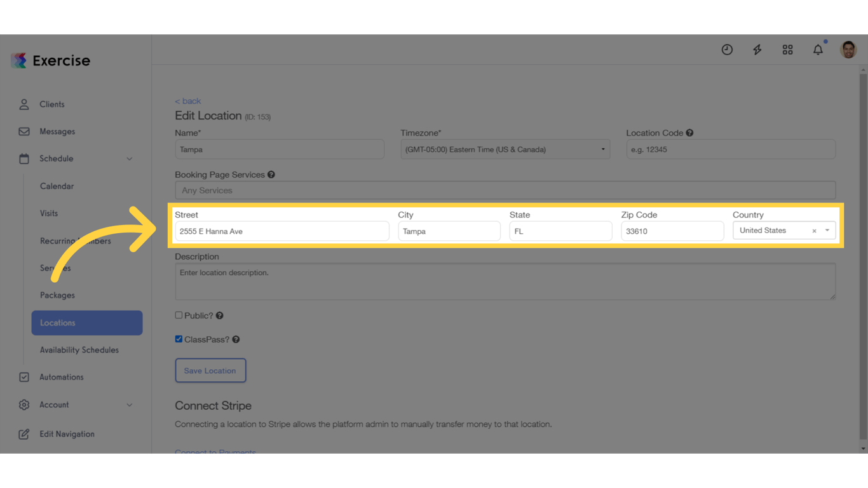Open the clock/history icon in the header
This screenshot has width=868, height=488.
click(727, 49)
